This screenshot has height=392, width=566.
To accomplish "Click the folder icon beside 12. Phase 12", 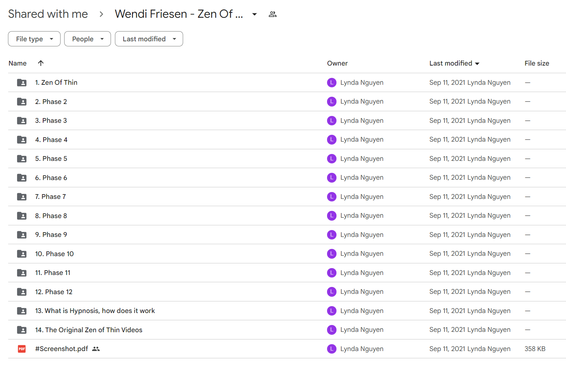I will pos(22,292).
